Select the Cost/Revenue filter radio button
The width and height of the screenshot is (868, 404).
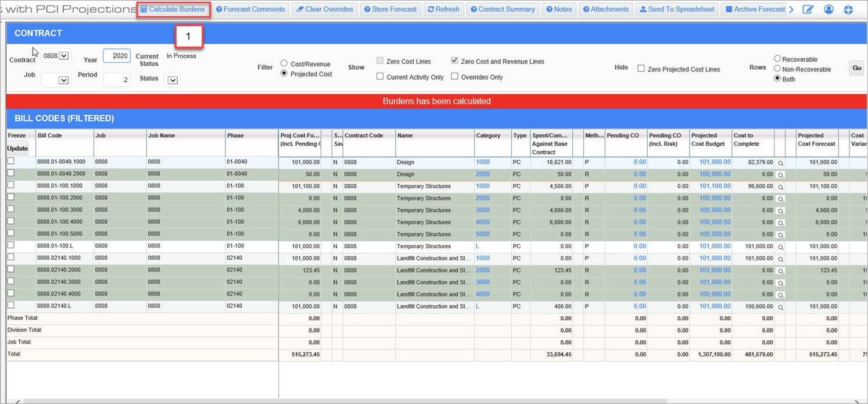(284, 63)
